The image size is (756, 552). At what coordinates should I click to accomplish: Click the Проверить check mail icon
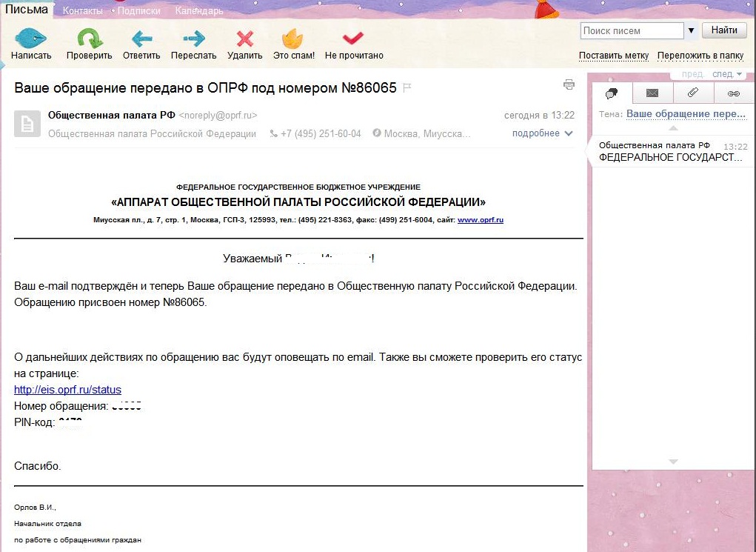click(x=90, y=39)
